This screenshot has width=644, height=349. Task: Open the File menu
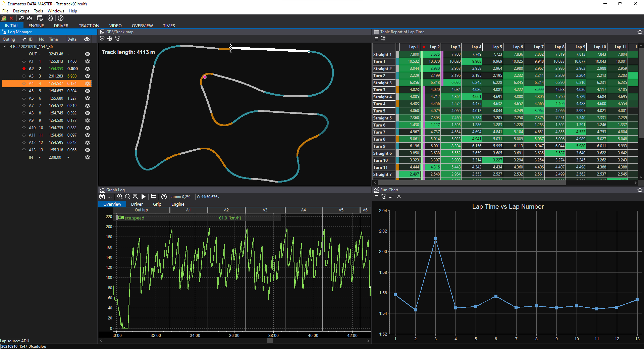5,11
